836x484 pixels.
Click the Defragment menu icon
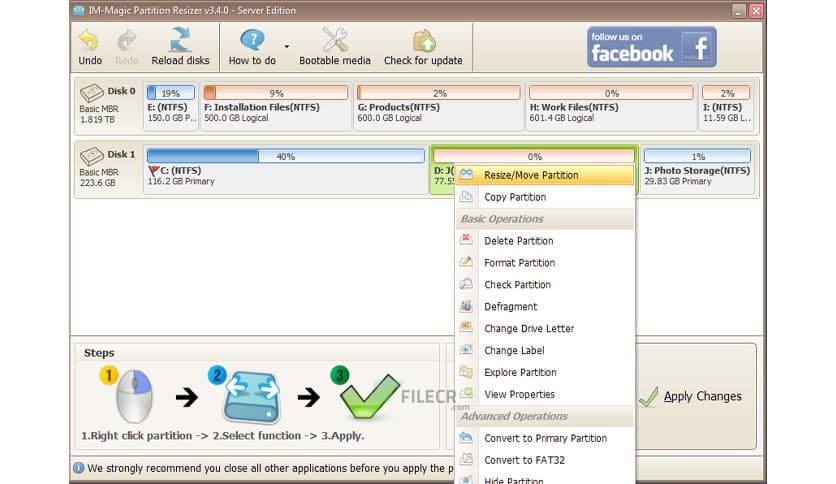coord(466,305)
